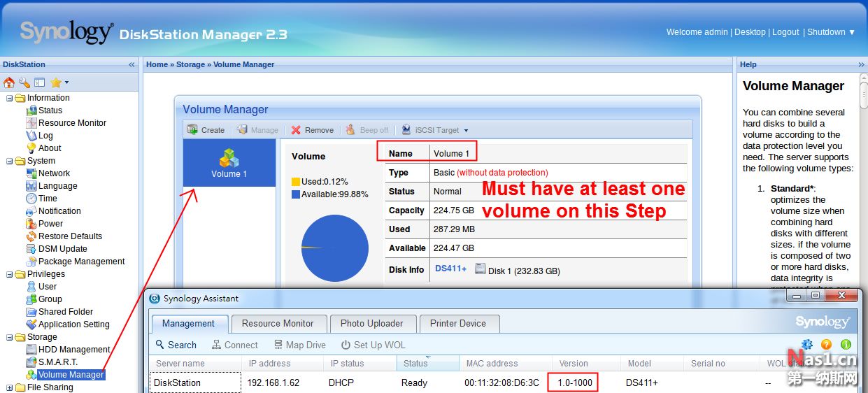The width and height of the screenshot is (868, 393).
Task: Click the panel layout icon in sidebar toolbar
Action: (x=40, y=83)
